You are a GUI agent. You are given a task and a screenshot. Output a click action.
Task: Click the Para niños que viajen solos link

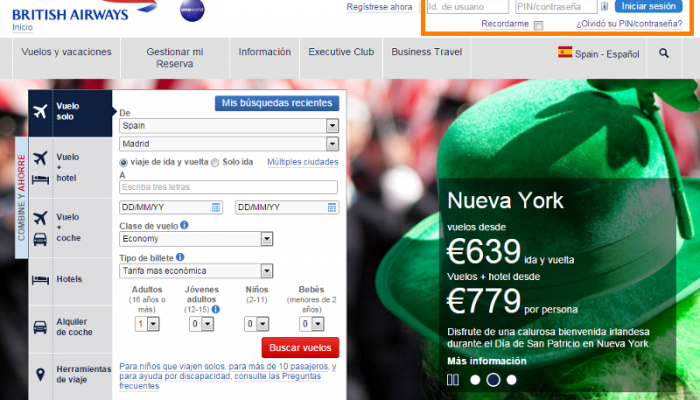click(172, 367)
